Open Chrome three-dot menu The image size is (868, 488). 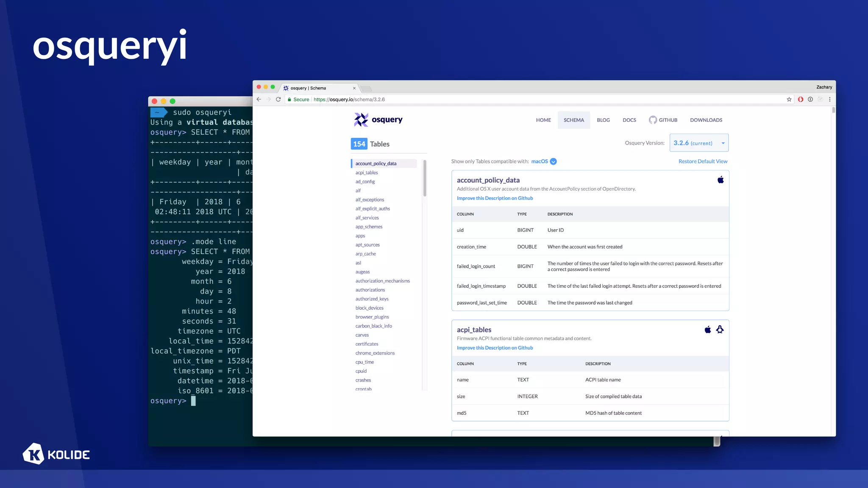coord(829,100)
